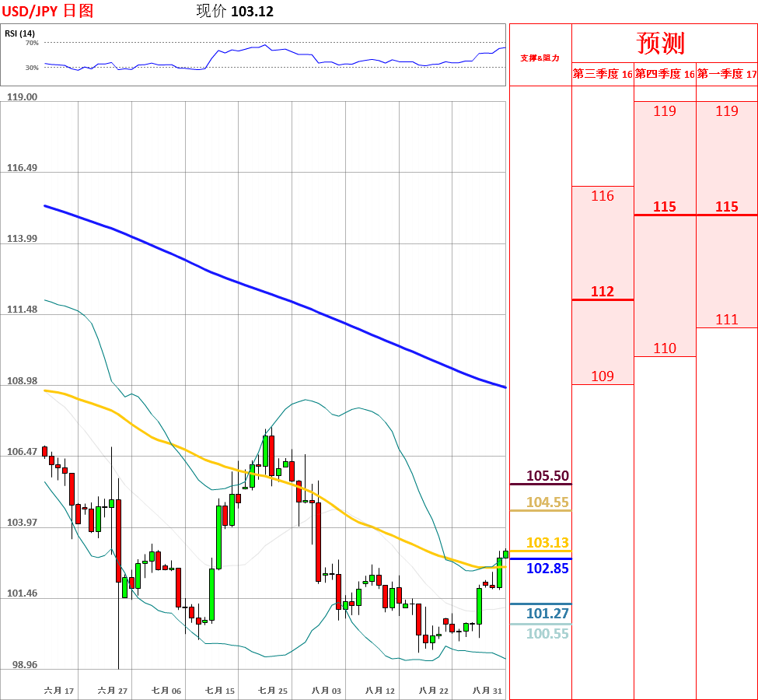Screen dimensions: 758x700
Task: Click the USD/JPY 日图 chart title
Action: [x=47, y=11]
